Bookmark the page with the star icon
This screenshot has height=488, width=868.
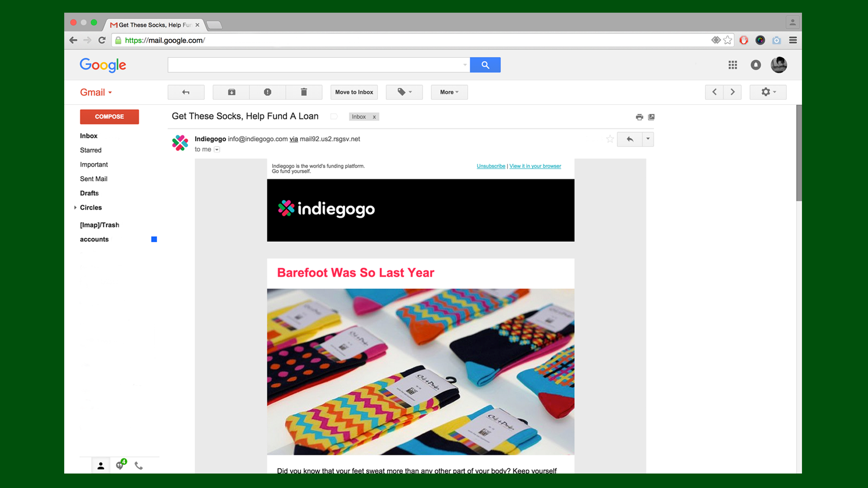(x=727, y=40)
